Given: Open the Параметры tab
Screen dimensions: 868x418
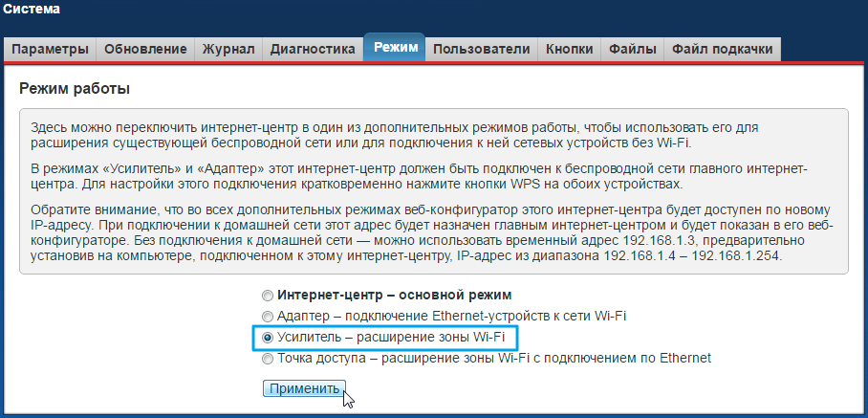Looking at the screenshot, I should (x=51, y=49).
